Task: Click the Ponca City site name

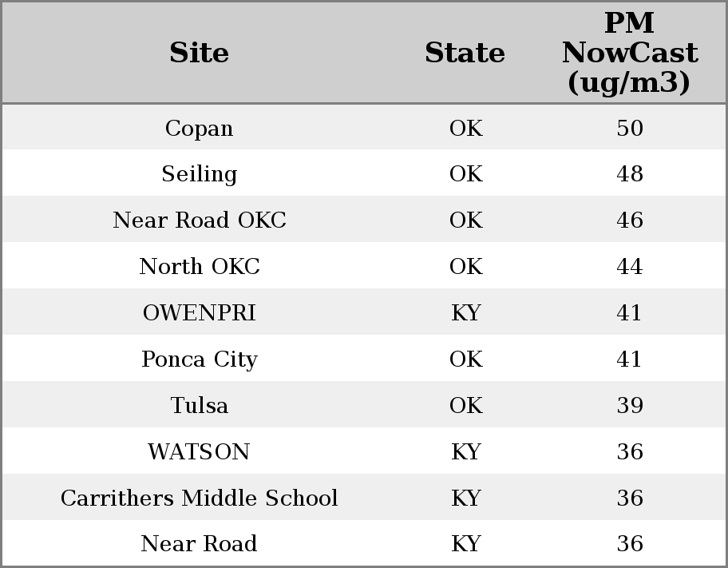Action: click(199, 359)
